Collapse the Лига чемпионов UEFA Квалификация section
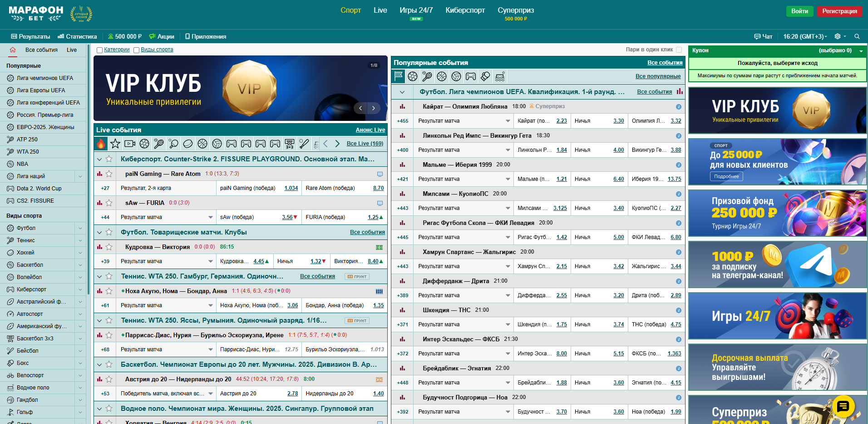This screenshot has width=868, height=424. (x=402, y=92)
